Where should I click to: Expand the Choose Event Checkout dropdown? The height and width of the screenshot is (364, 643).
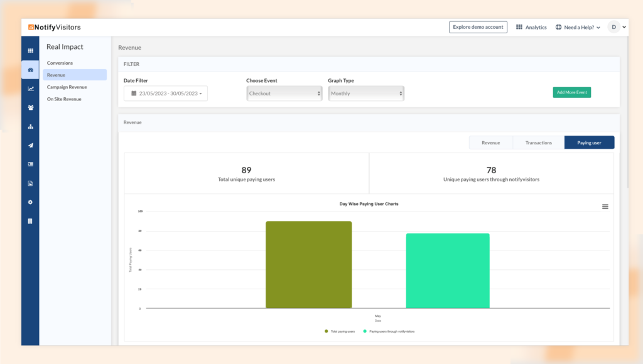(x=284, y=94)
